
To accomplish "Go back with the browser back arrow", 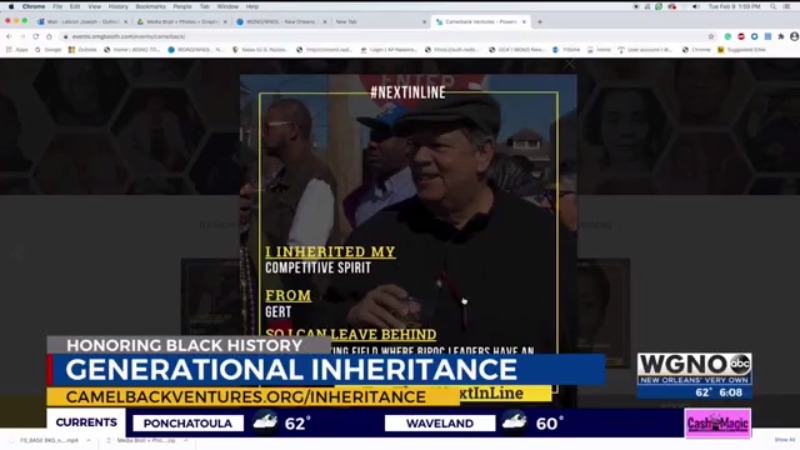I will pos(9,37).
